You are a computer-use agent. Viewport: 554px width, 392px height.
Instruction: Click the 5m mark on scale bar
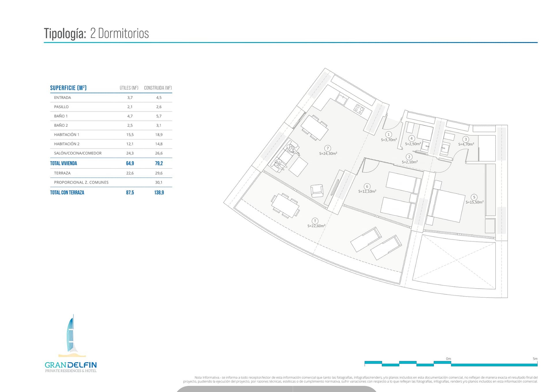tap(535, 359)
